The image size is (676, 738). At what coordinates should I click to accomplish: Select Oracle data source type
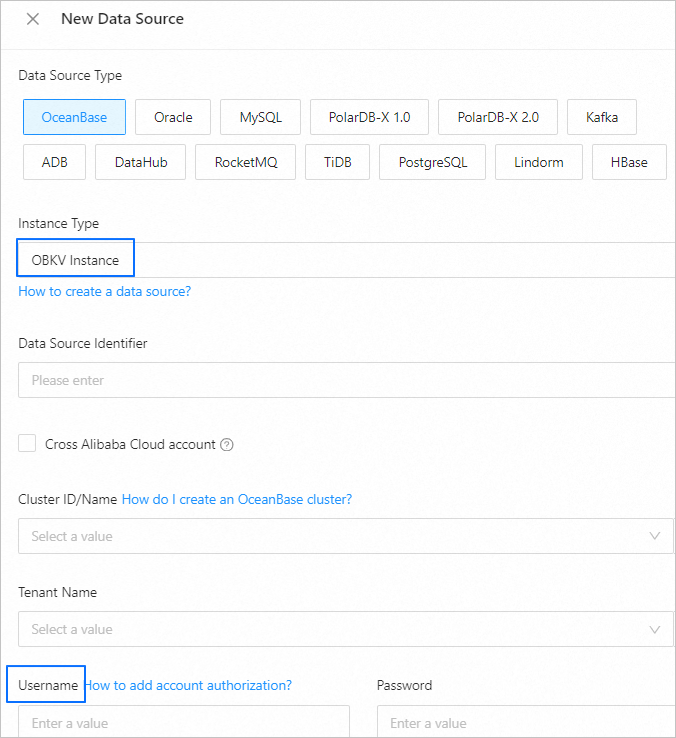(173, 117)
